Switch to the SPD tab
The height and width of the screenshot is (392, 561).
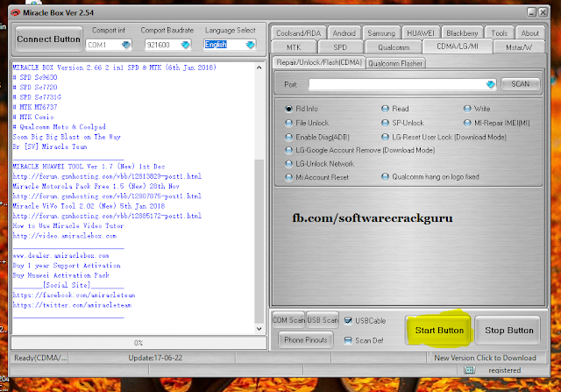pos(340,47)
